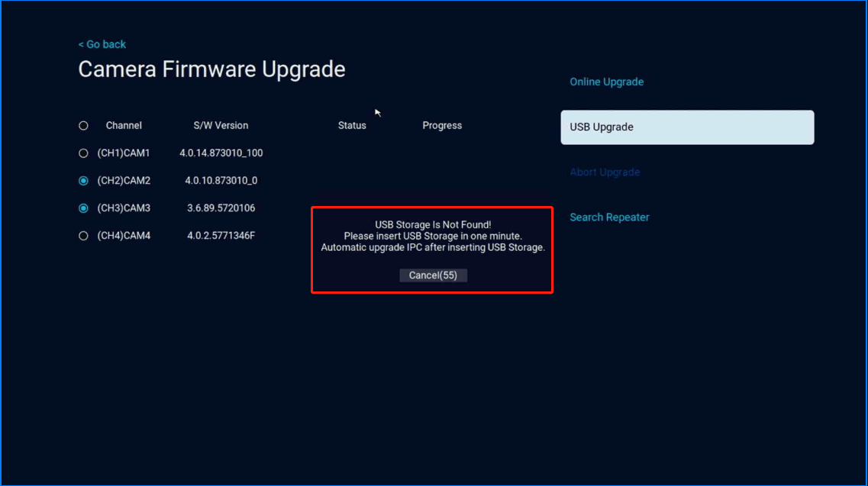Select the radio button for (CH1)CAM1
The image size is (868, 486).
[x=83, y=153]
